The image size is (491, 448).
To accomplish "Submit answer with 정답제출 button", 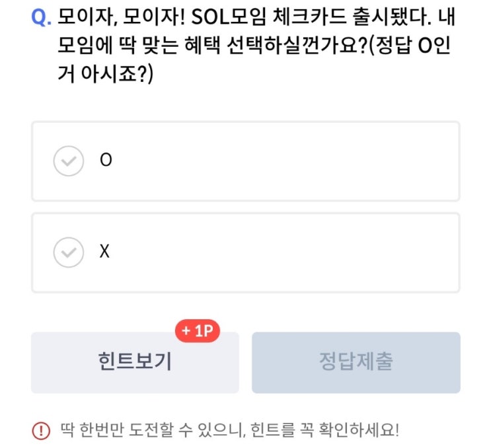I will click(356, 361).
